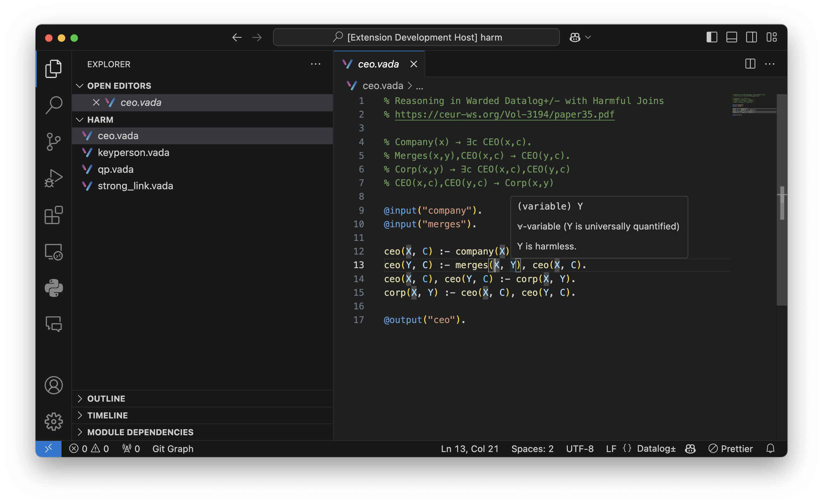Click the Go Back arrow
This screenshot has height=504, width=823.
click(237, 37)
